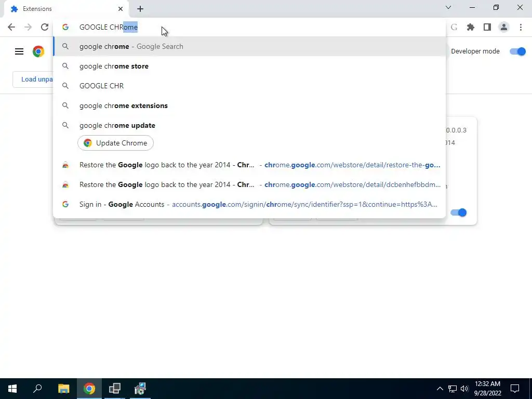This screenshot has width=532, height=399.
Task: Click the version text 0.0.0.3
Action: click(456, 130)
